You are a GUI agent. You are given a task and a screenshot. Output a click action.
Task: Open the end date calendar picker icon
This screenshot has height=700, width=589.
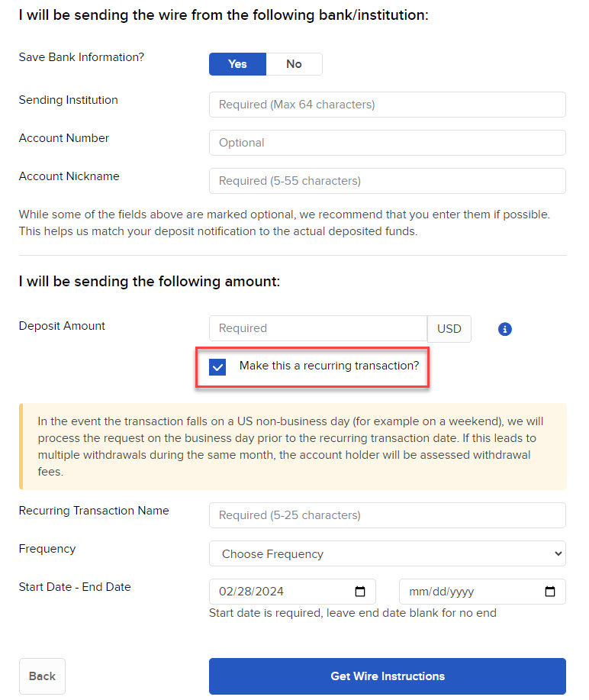point(549,592)
